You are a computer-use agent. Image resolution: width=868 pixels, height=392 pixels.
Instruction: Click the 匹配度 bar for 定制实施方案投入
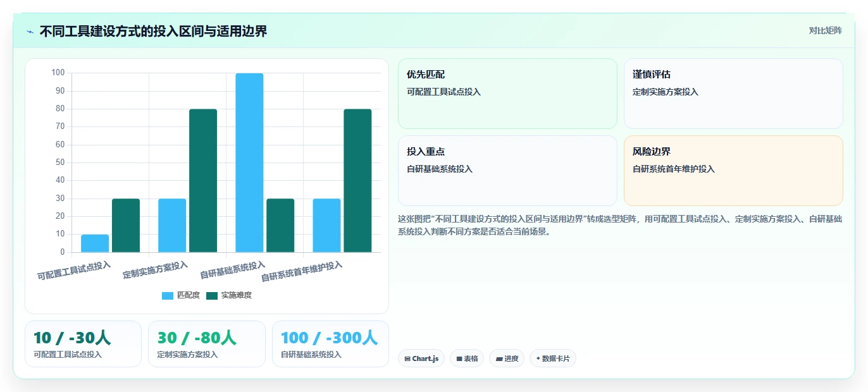(172, 226)
